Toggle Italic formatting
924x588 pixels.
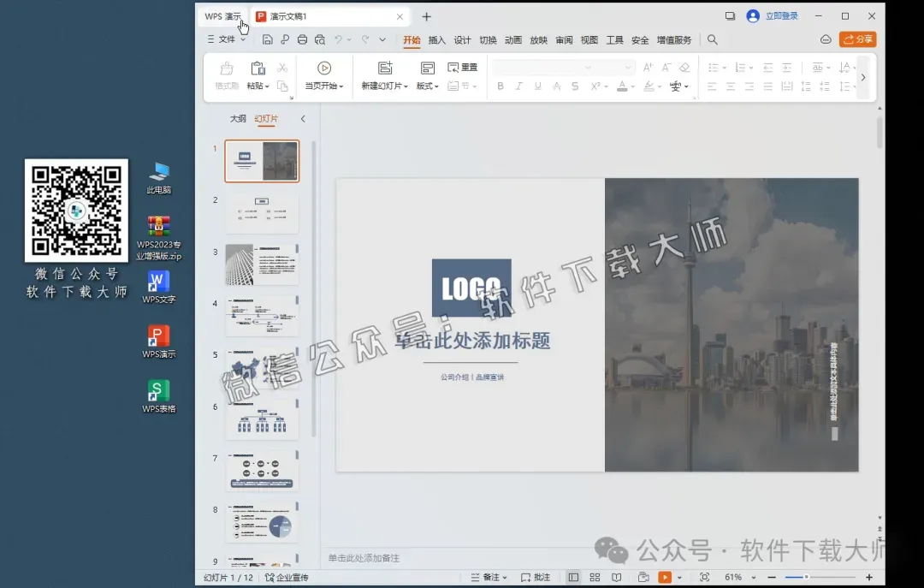[x=518, y=86]
